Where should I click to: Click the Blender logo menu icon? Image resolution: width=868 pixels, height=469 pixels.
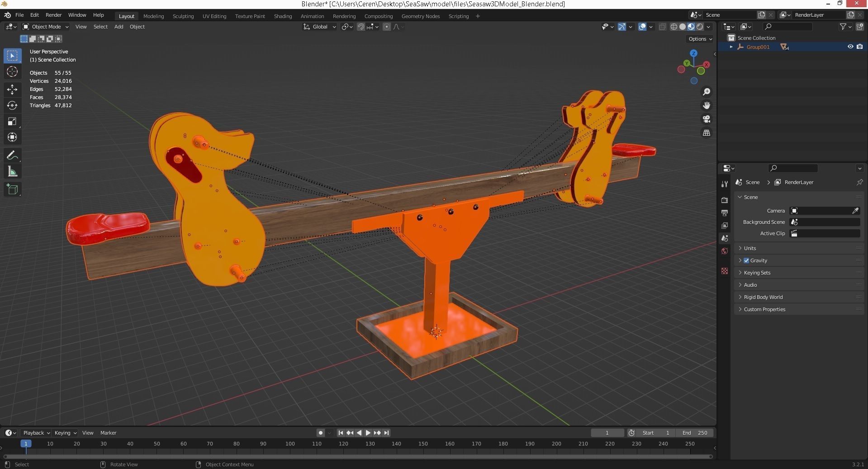pyautogui.click(x=7, y=15)
